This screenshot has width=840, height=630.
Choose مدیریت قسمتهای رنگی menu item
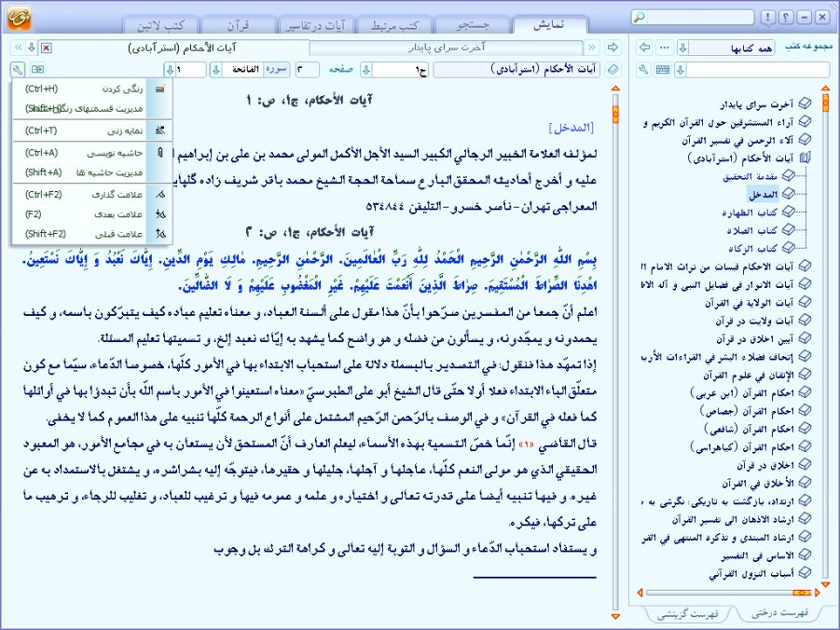[x=91, y=109]
